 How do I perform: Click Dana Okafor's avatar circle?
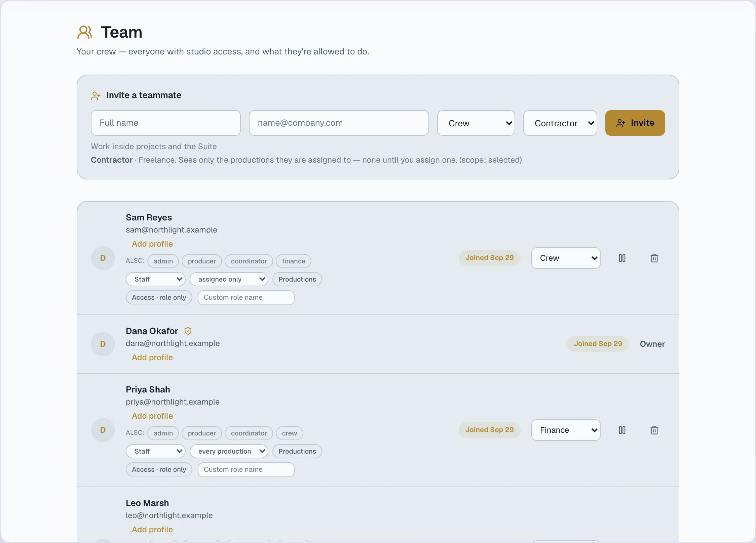(103, 344)
